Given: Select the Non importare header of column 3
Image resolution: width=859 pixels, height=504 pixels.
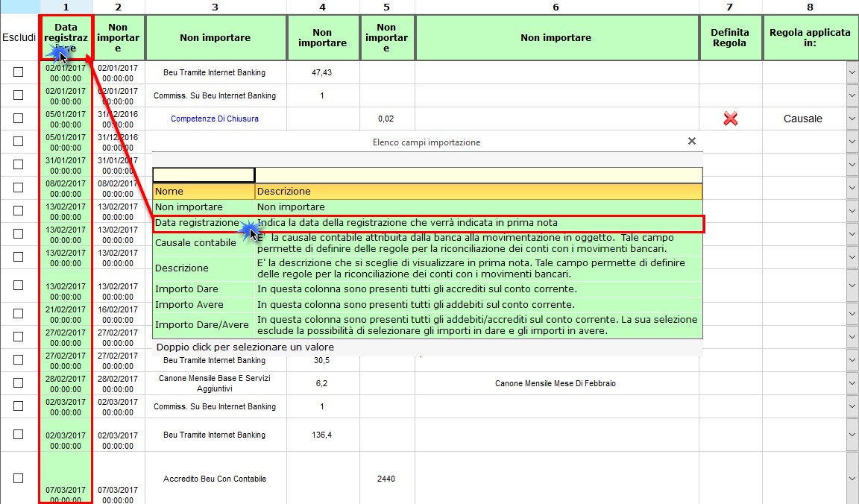Looking at the screenshot, I should (x=215, y=37).
